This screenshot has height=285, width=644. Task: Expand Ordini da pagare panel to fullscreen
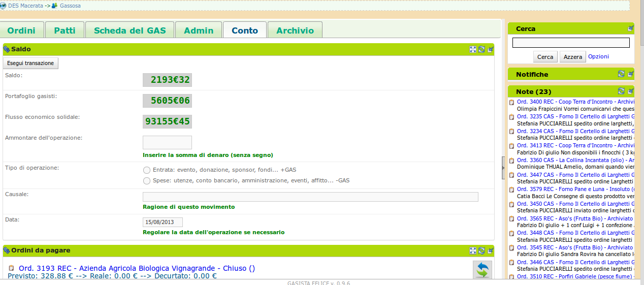(473, 250)
